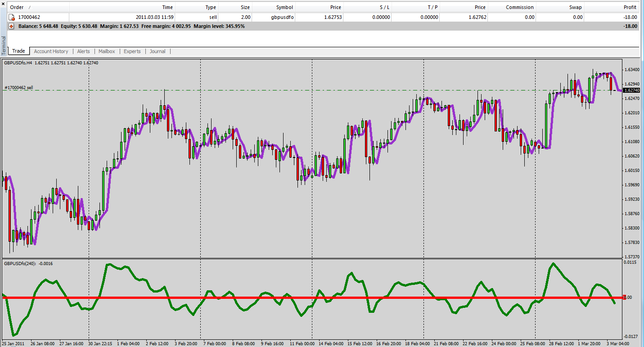This screenshot has height=347, width=644.
Task: Click the 1.63400 price axis label
Action: click(632, 70)
